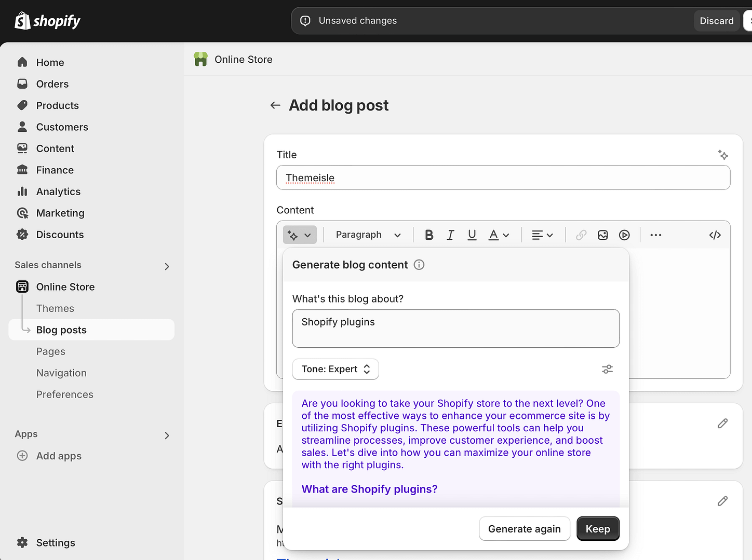Click the insert image icon
The width and height of the screenshot is (752, 560).
click(602, 235)
